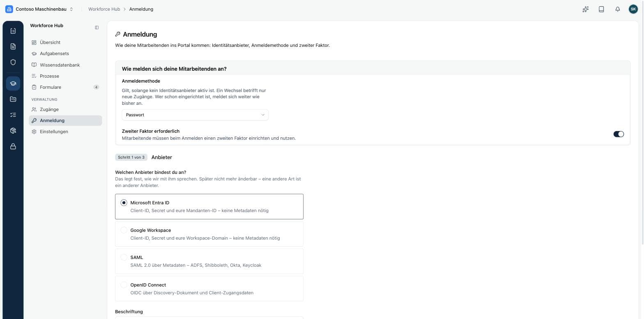Open the sparkles AI assistant icon
Screen dimensions: 644x319
click(x=585, y=9)
